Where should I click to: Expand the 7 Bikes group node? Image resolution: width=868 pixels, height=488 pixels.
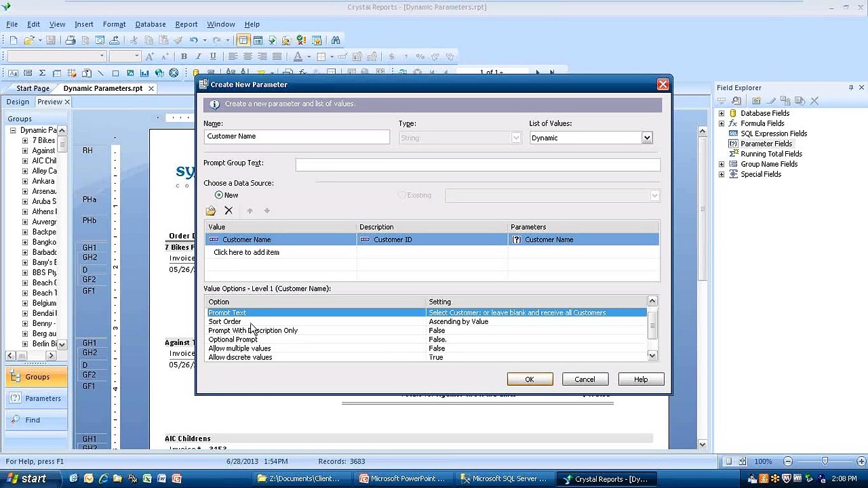point(25,140)
